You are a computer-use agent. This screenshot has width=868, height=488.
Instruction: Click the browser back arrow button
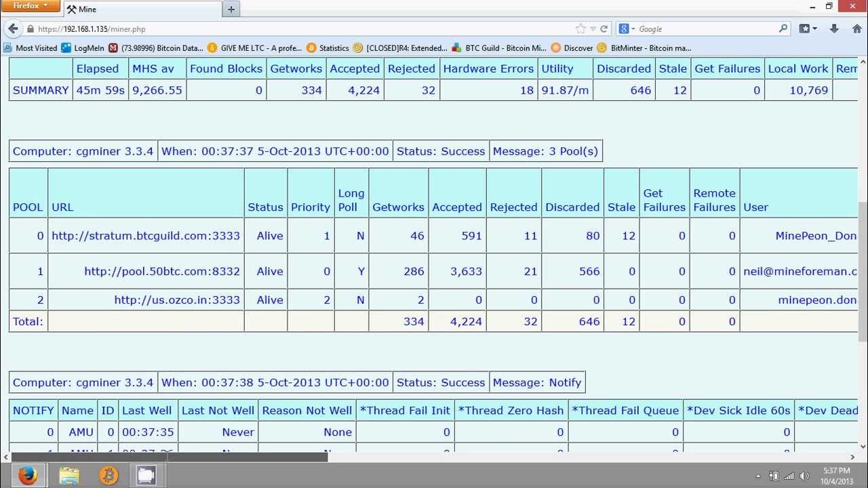tap(13, 28)
